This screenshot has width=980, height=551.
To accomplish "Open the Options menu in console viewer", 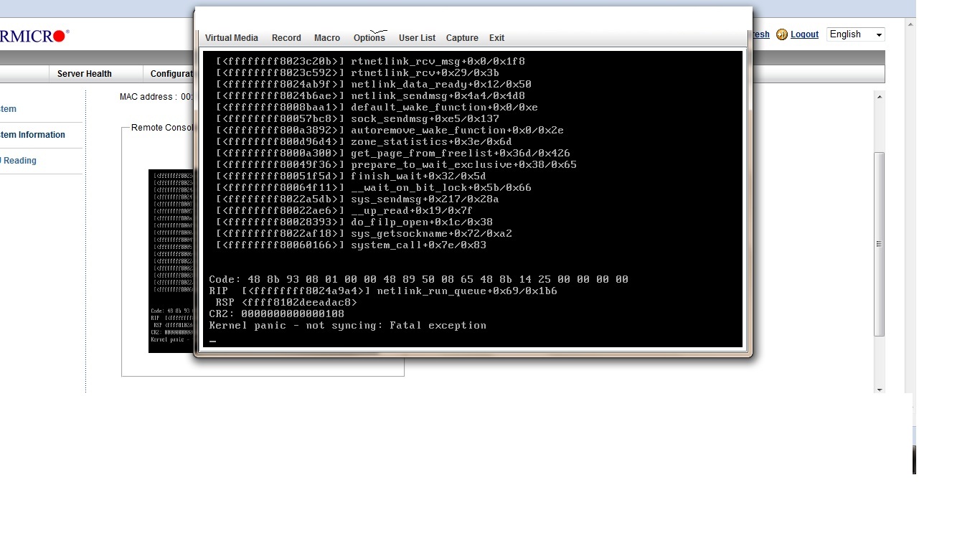I will 369,38.
